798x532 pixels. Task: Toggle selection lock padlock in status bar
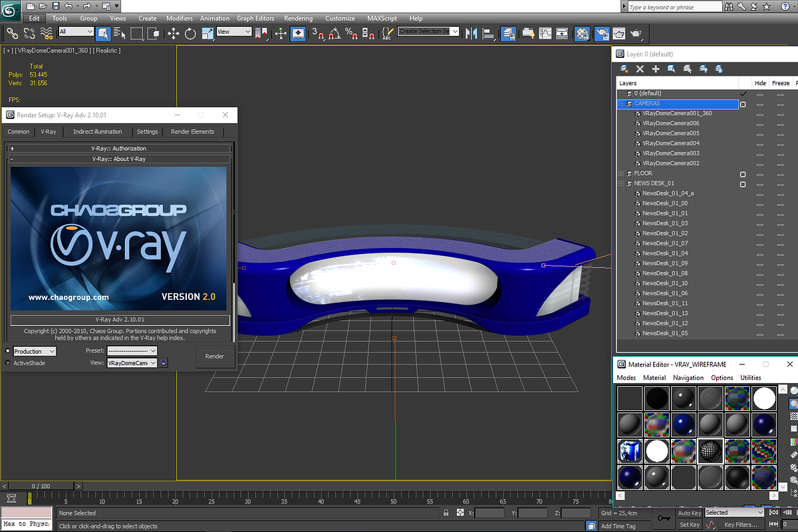point(447,513)
